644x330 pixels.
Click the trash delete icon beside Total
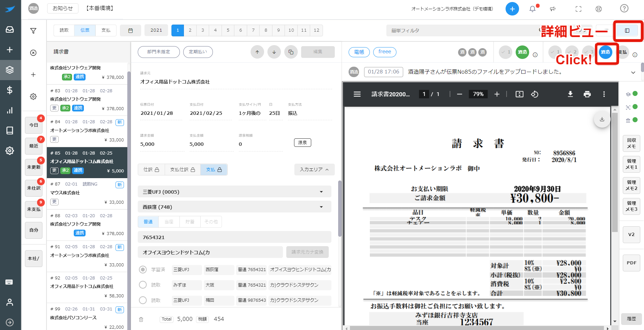tap(141, 319)
